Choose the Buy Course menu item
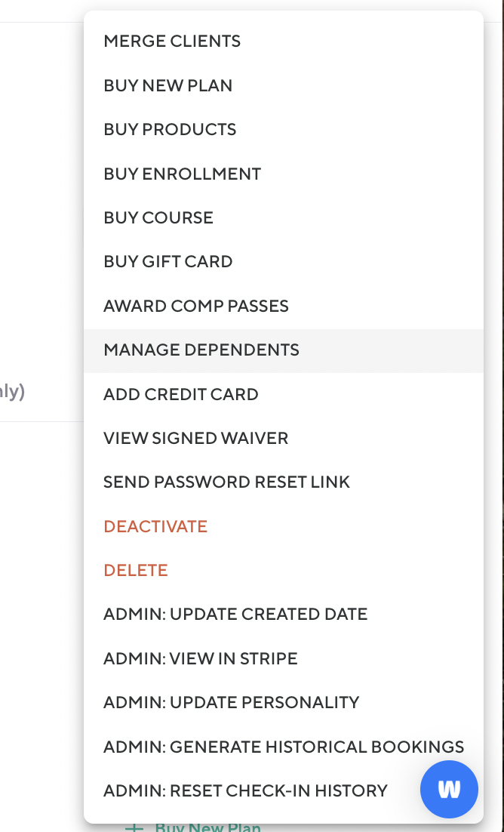Viewport: 504px width, 832px height. click(x=158, y=217)
